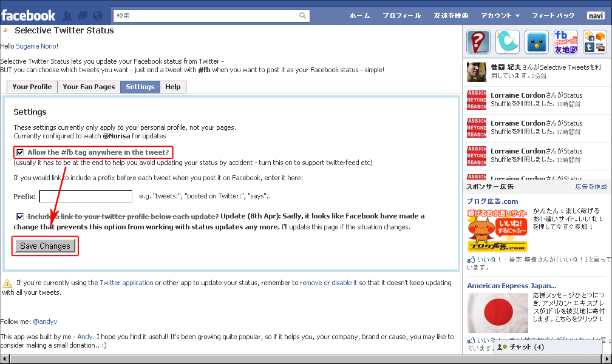Open Lorraine Cordon story from 12時間前
Viewport: 612px width, 364px height.
click(x=536, y=127)
